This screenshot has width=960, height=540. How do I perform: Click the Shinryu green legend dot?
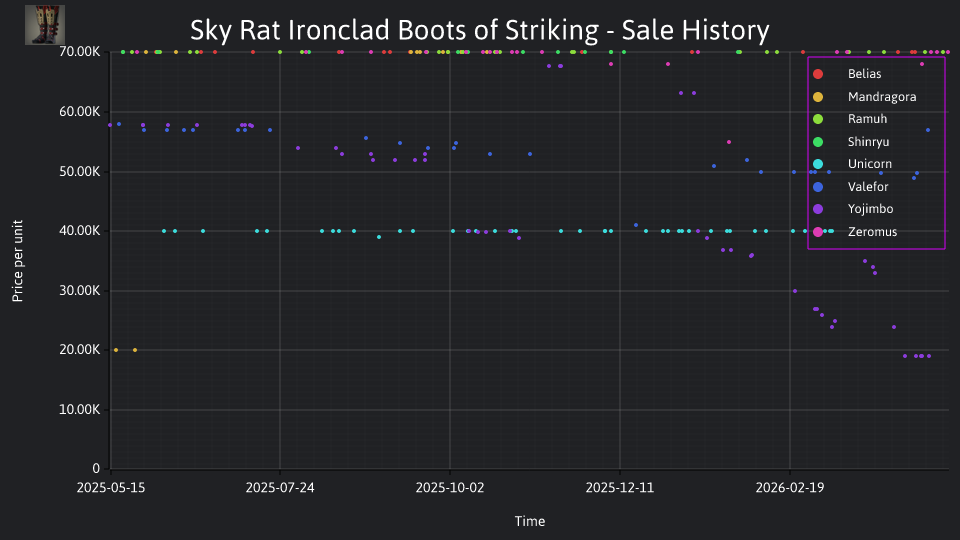coord(818,142)
